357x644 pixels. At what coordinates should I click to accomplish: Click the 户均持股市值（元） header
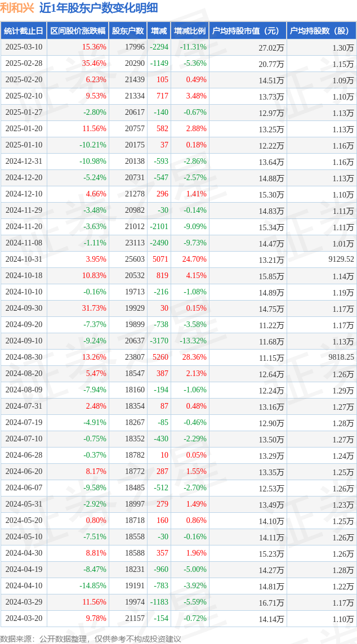248,31
